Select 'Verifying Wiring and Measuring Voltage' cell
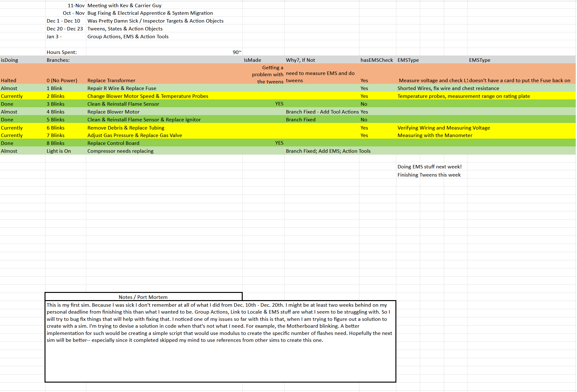This screenshot has width=577, height=392. 443,128
